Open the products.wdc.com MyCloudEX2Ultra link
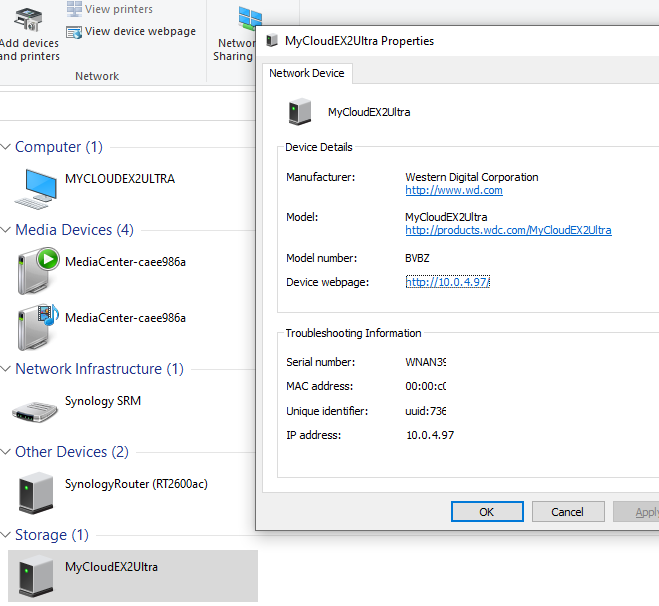The width and height of the screenshot is (659, 606). click(508, 230)
